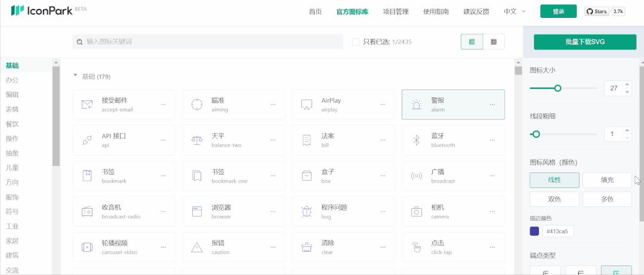Select the aiming crosshair icon

(x=197, y=104)
